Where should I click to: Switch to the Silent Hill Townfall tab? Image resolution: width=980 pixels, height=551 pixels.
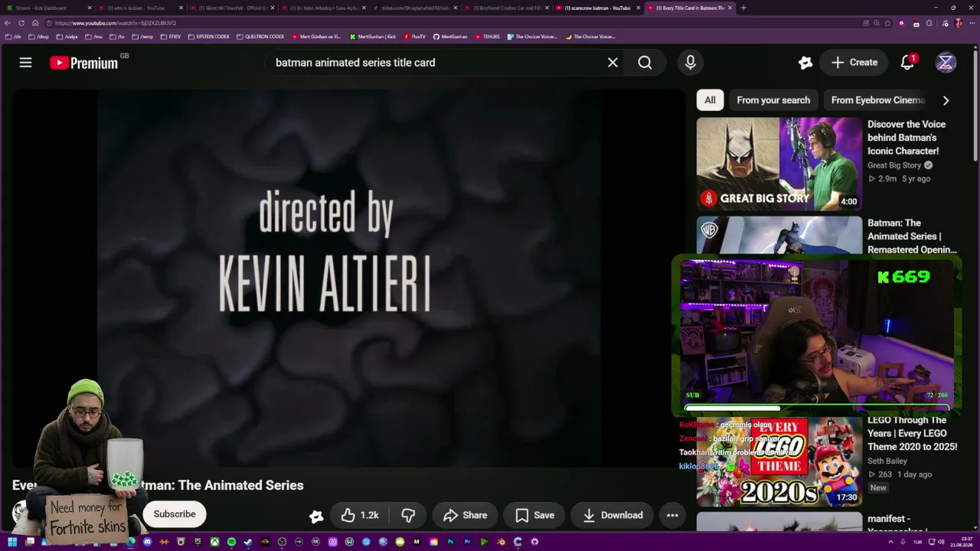(x=232, y=8)
